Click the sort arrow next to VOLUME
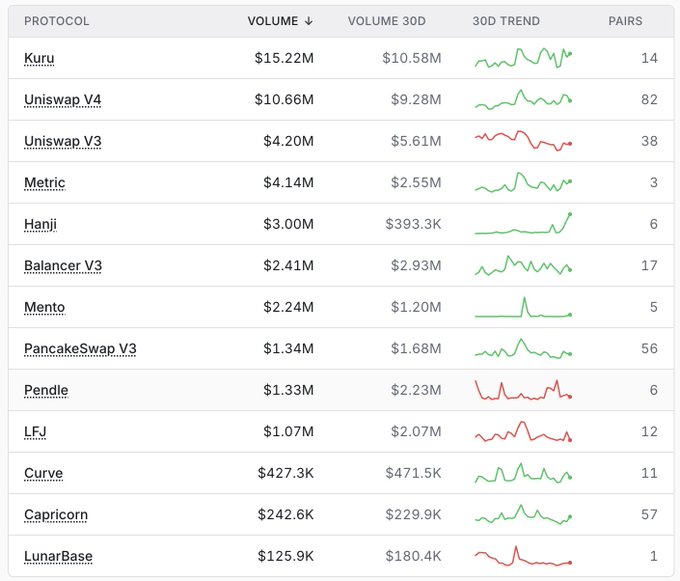The image size is (680, 581). (x=308, y=21)
